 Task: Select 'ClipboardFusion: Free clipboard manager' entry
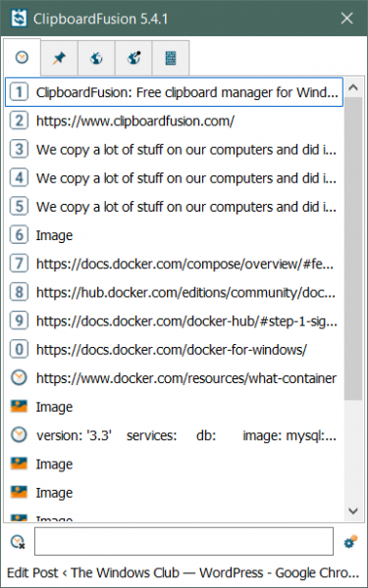click(x=174, y=92)
